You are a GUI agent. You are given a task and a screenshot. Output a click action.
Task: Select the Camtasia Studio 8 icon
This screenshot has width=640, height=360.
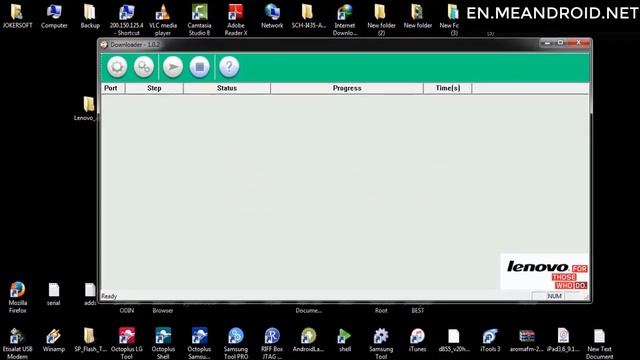click(x=199, y=20)
